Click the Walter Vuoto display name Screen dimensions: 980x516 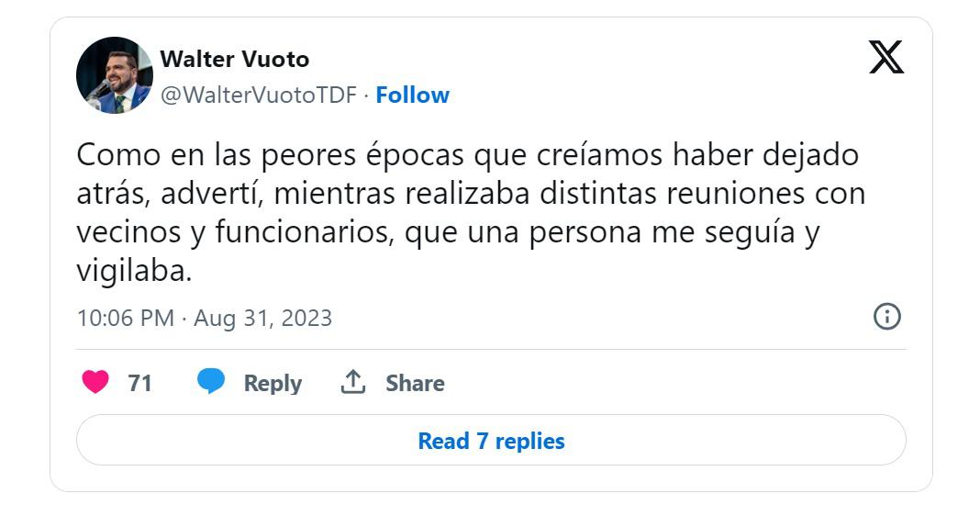235,59
